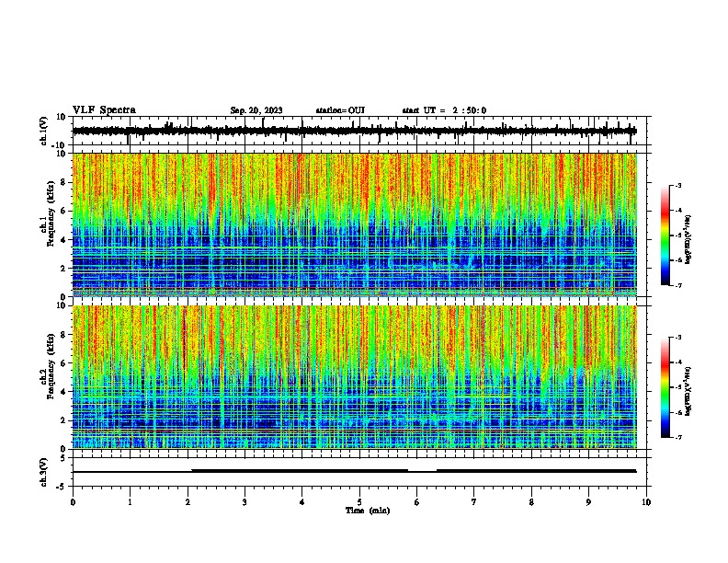Click time axis tick label "5"
Viewport: 728px width, 563px height.
(359, 502)
